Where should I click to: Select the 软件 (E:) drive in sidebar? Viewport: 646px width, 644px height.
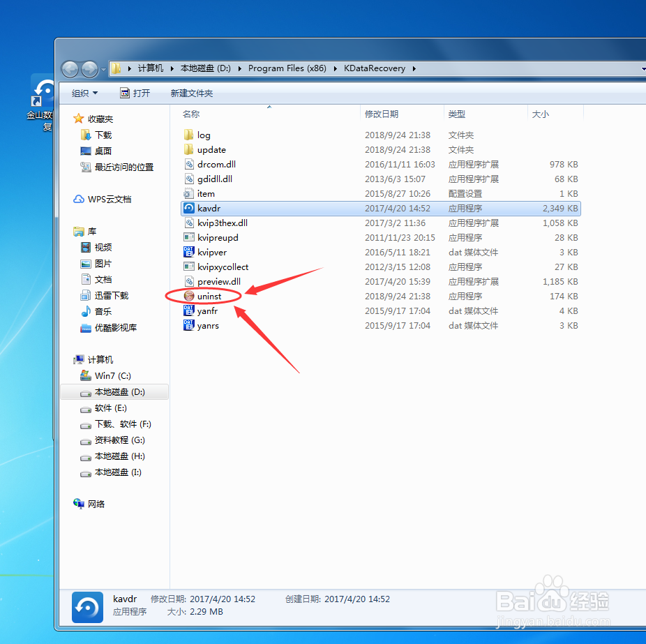pos(111,408)
